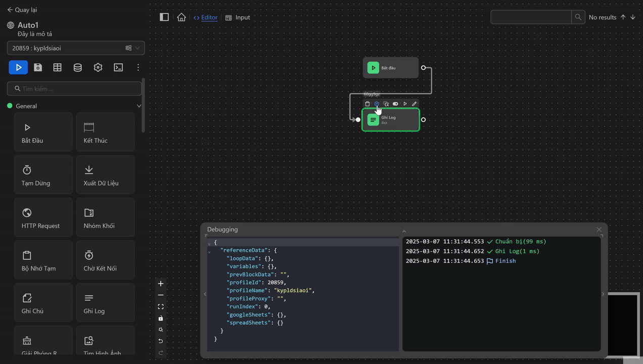Open the profile dropdown showing kypldsiaoi
Screen dimensions: 643x364
pos(75,48)
